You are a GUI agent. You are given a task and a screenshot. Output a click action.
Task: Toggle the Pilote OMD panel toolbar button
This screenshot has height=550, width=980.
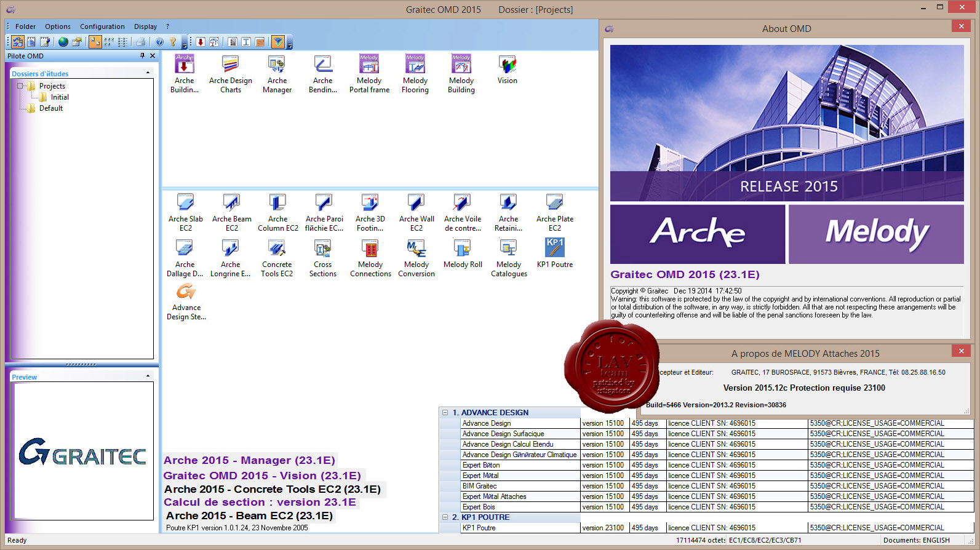[x=18, y=42]
